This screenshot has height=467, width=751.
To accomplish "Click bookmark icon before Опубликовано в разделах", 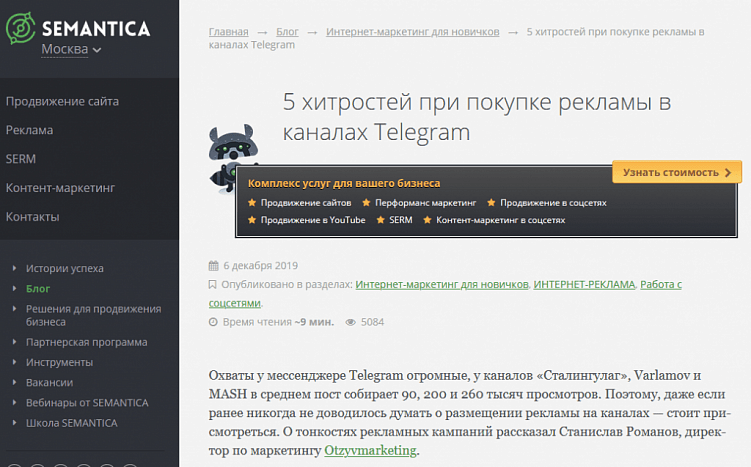I will tap(213, 285).
